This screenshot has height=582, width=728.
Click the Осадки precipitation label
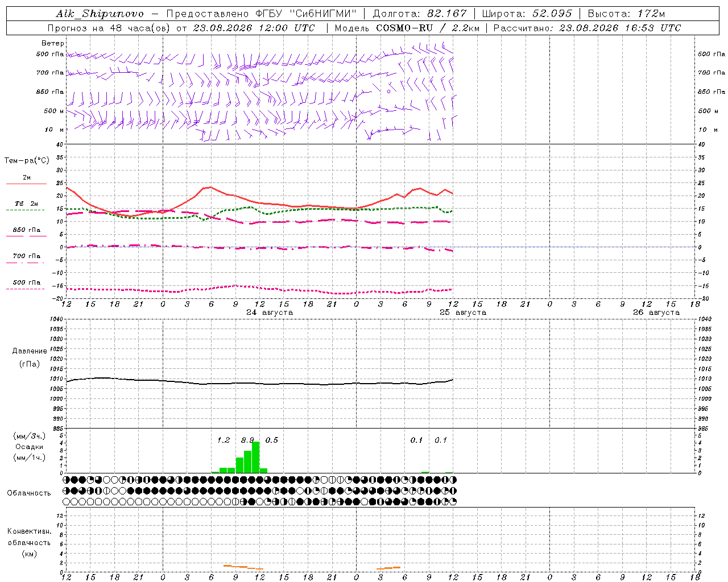tap(30, 447)
